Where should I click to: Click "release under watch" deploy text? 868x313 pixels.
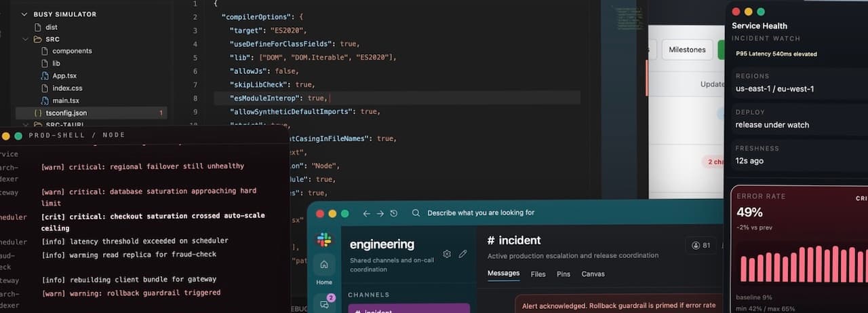pyautogui.click(x=772, y=125)
